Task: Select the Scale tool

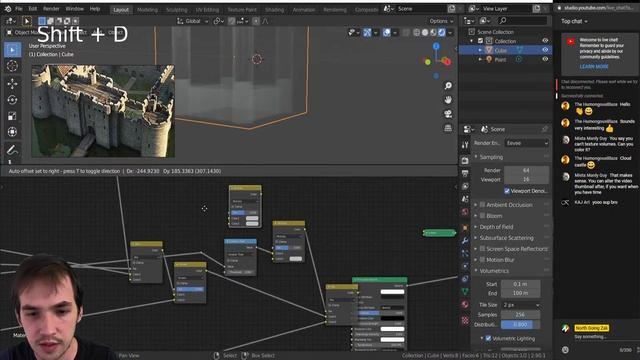Action: (x=12, y=116)
